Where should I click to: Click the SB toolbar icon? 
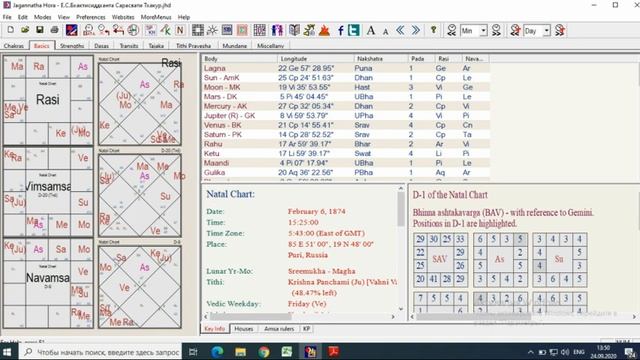[227, 30]
